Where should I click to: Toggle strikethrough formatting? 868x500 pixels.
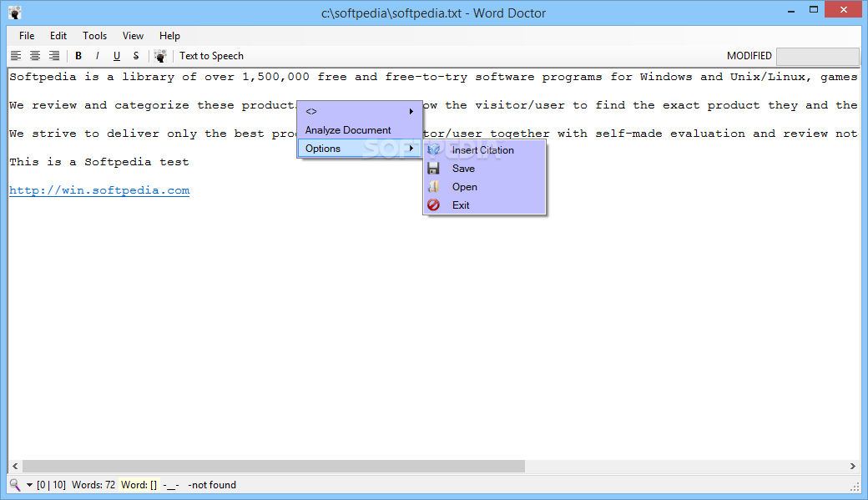tap(135, 56)
